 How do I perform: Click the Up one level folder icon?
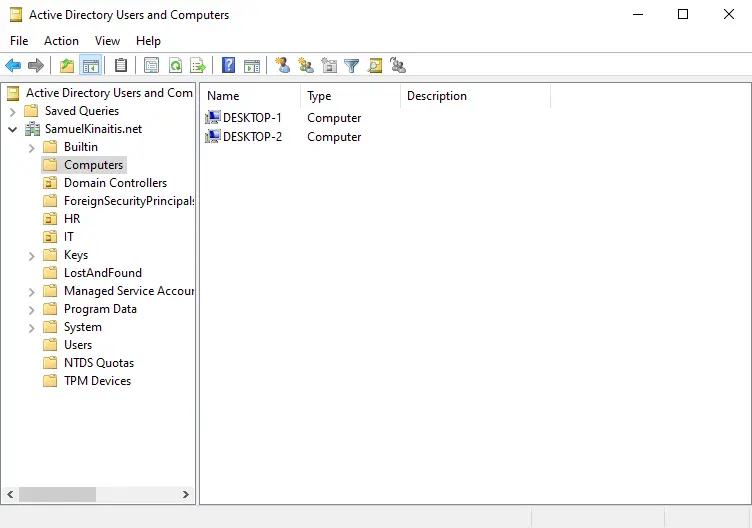(67, 66)
